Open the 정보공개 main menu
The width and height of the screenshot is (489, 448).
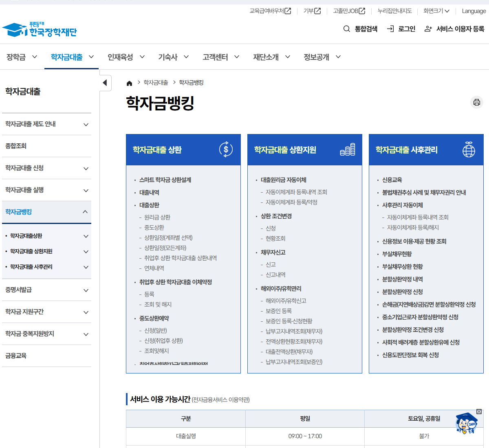tap(322, 57)
